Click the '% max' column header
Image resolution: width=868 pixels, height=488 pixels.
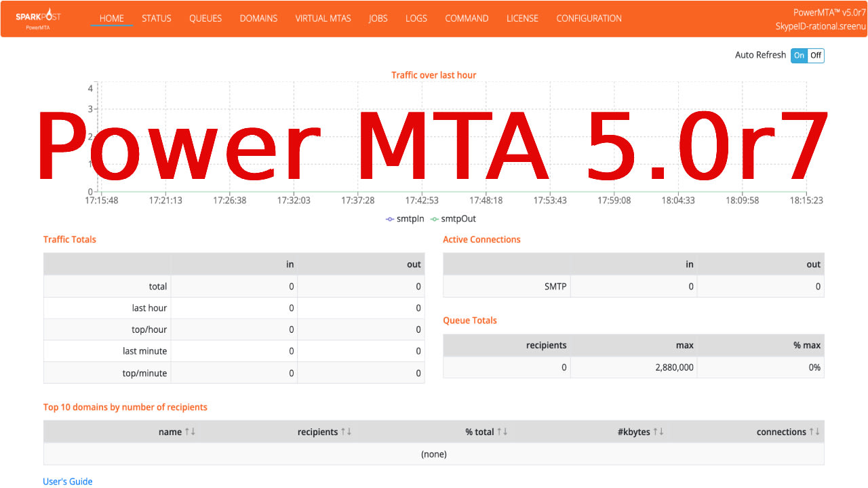pos(807,345)
